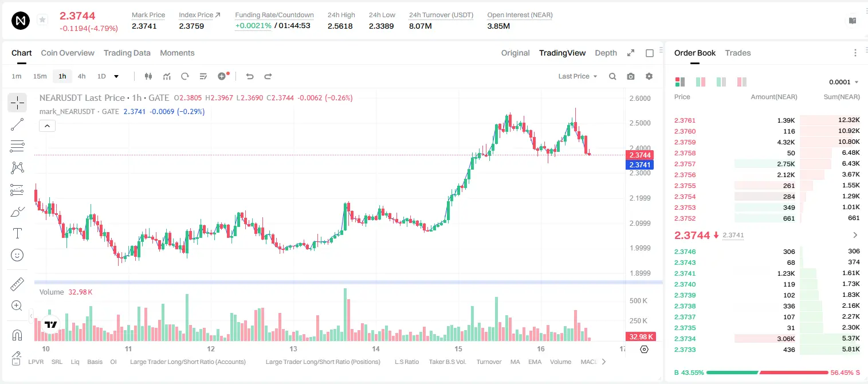Take a chart snapshot with camera icon
This screenshot has width=868, height=384.
pos(631,76)
